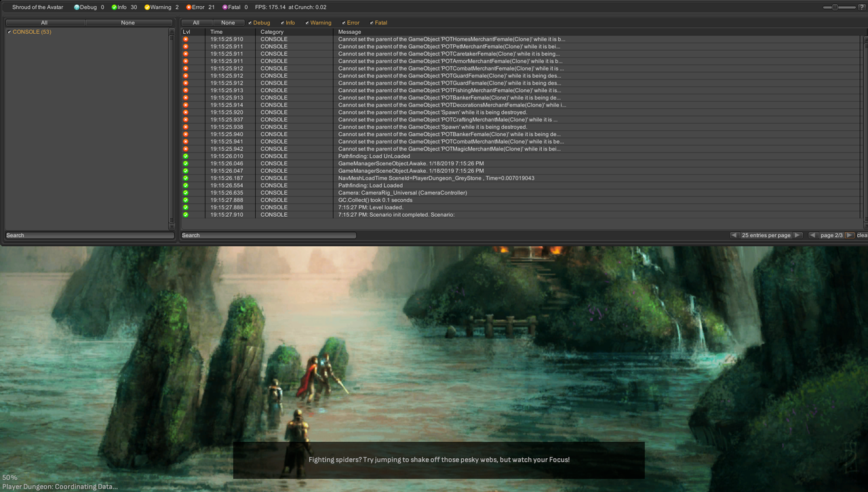Click info icon of Pathfinding: Load Loaded row
Image resolution: width=868 pixels, height=492 pixels.
point(186,186)
